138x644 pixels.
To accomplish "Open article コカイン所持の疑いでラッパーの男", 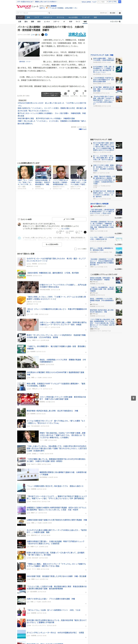I will (x=63, y=398).
